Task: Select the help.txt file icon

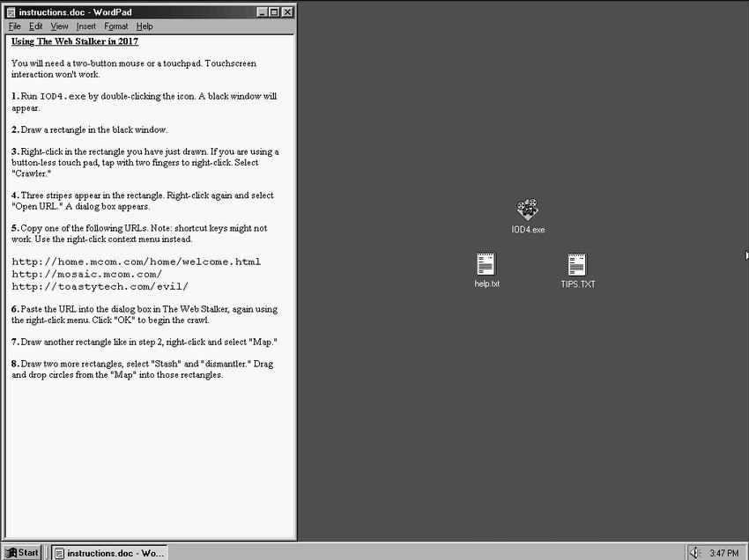Action: (486, 263)
